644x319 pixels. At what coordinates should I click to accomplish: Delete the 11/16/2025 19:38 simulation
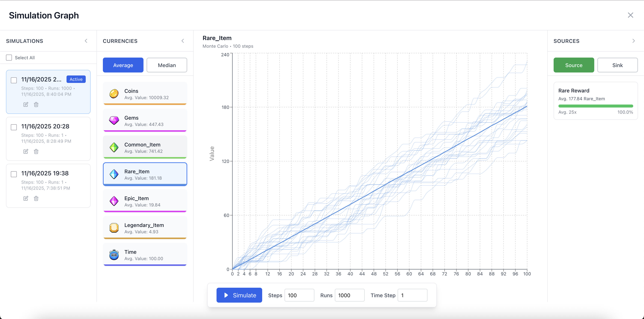point(36,198)
